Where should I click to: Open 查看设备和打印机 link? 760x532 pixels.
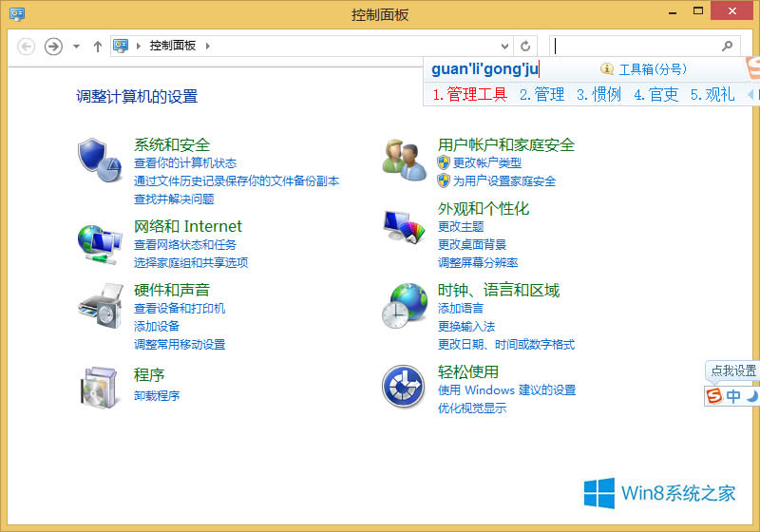(180, 308)
